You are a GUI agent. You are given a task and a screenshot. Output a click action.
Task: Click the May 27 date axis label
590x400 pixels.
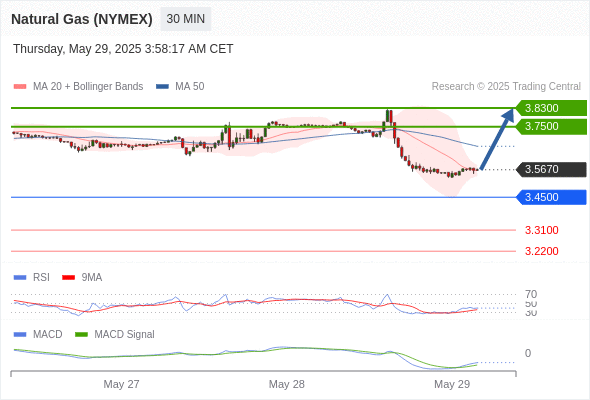point(121,384)
